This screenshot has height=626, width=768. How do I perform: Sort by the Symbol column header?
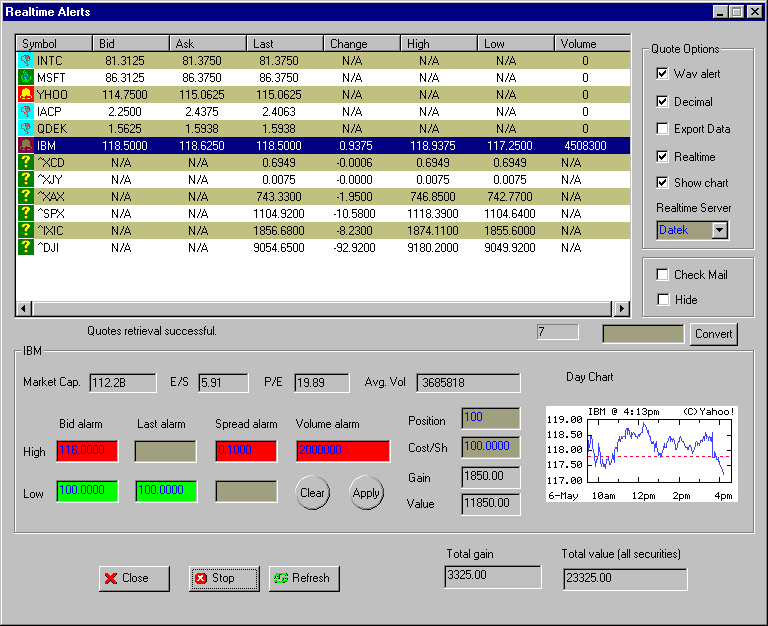(x=54, y=44)
